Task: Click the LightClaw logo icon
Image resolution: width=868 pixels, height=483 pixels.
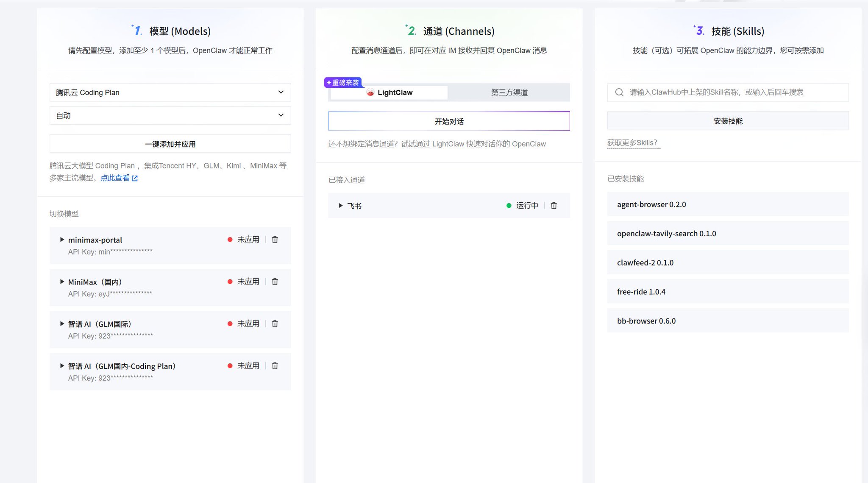Action: [370, 92]
